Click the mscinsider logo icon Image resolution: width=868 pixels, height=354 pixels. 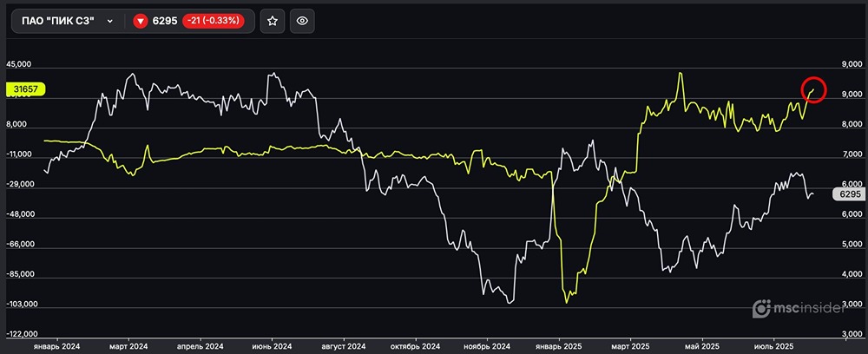pos(761,307)
